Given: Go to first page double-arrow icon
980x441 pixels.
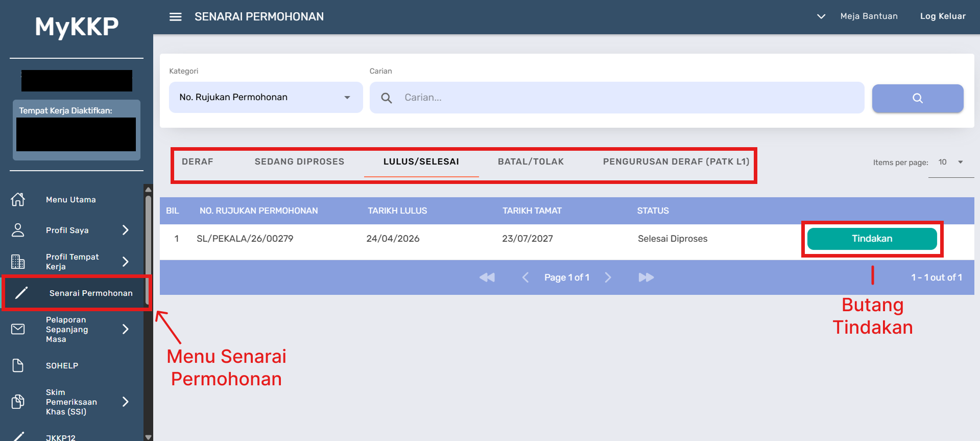Looking at the screenshot, I should [x=487, y=277].
